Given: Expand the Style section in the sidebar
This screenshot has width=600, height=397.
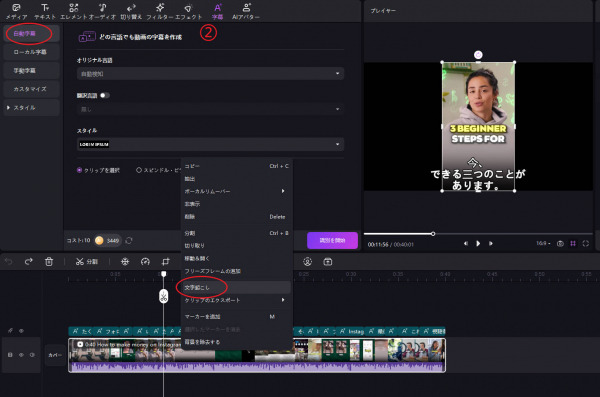Looking at the screenshot, I should (x=31, y=108).
